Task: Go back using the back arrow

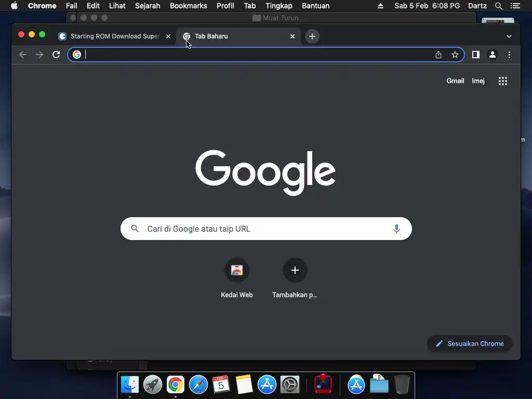Action: pyautogui.click(x=23, y=55)
